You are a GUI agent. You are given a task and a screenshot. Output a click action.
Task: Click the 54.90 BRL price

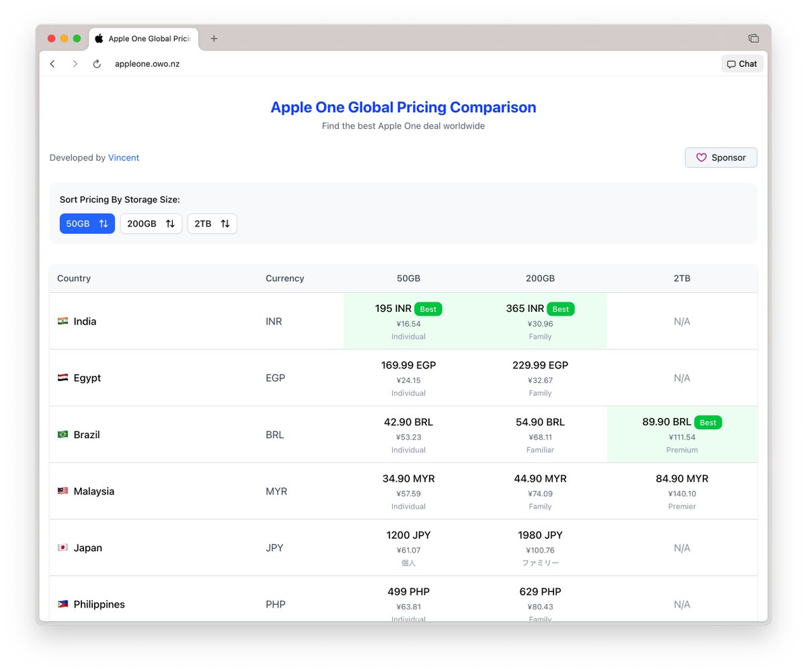click(540, 422)
